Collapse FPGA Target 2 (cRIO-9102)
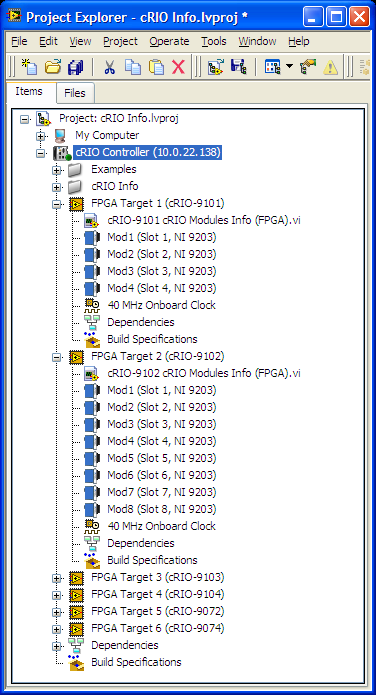Viewport: 376px width, 695px height. point(56,357)
